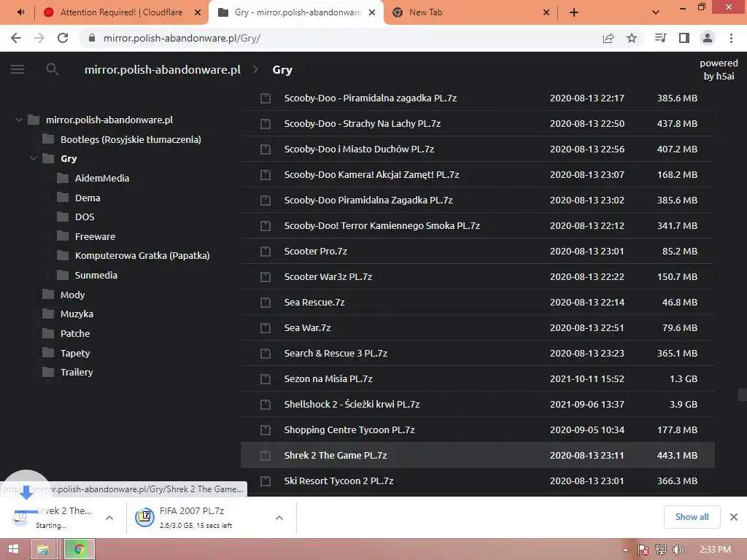Click Show all downloads button
The height and width of the screenshot is (560, 747).
(x=692, y=517)
